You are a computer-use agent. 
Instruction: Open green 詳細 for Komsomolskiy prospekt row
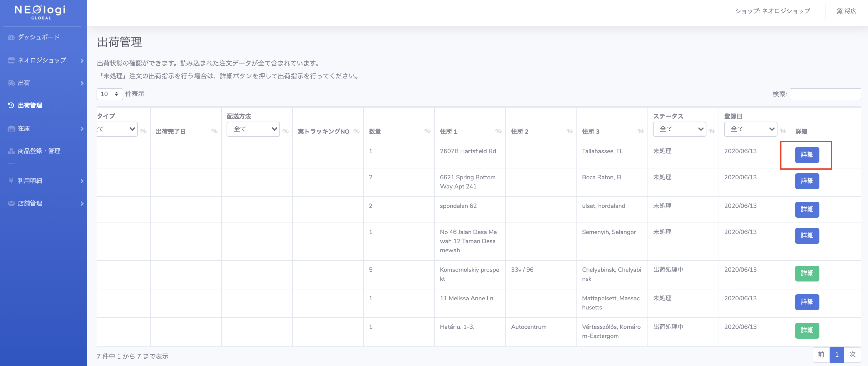point(807,274)
